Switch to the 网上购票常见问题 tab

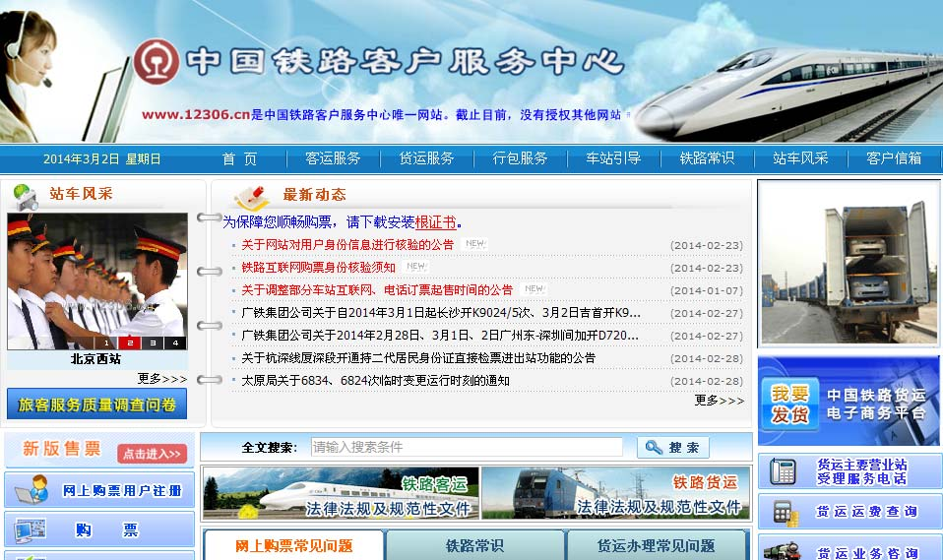(x=293, y=545)
